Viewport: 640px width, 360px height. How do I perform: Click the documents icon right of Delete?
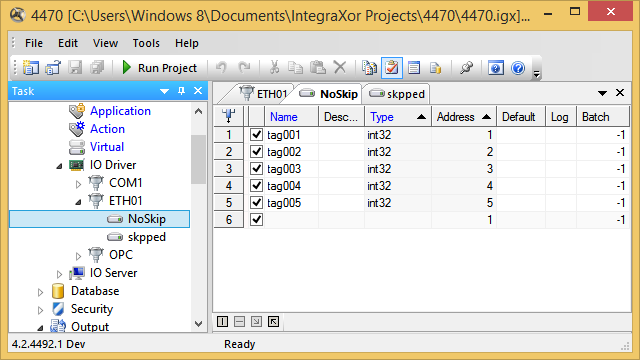tap(369, 67)
